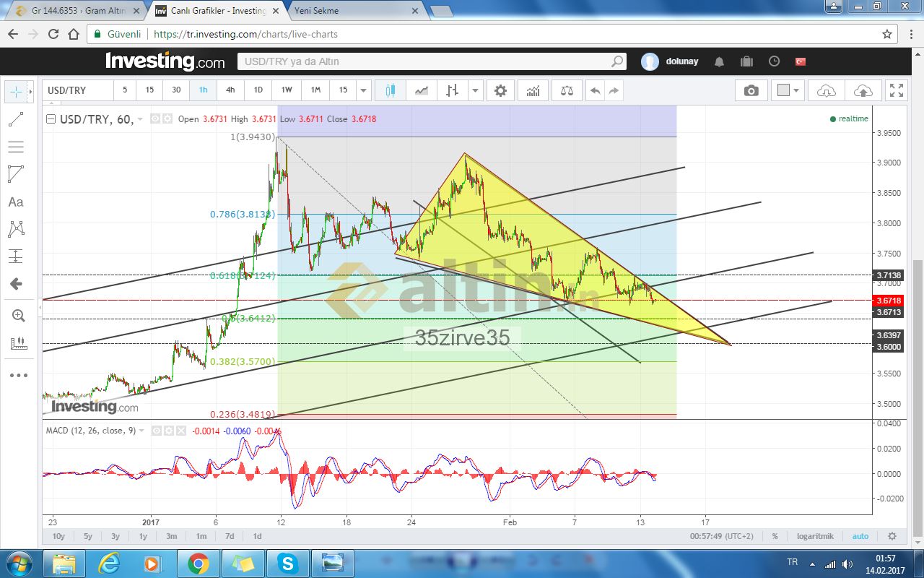Collapse the USD/TRY legend box
Viewport: 924px width, 578px height.
pyautogui.click(x=50, y=119)
